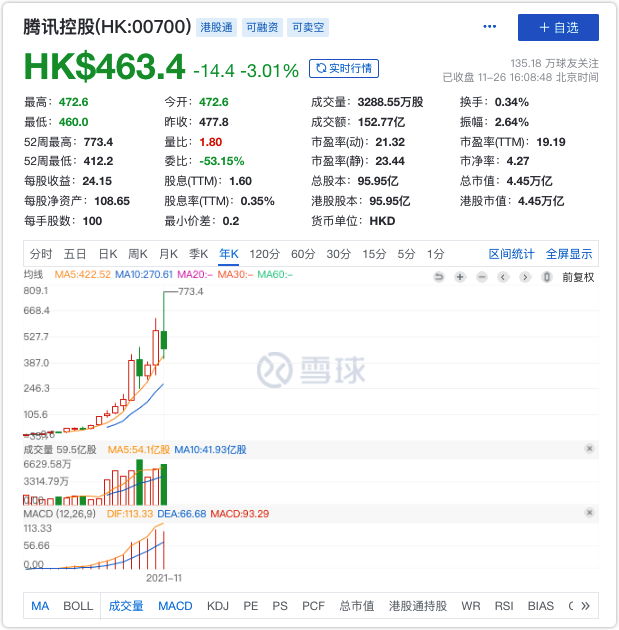Click the 委比 -53.15% value

(222, 161)
